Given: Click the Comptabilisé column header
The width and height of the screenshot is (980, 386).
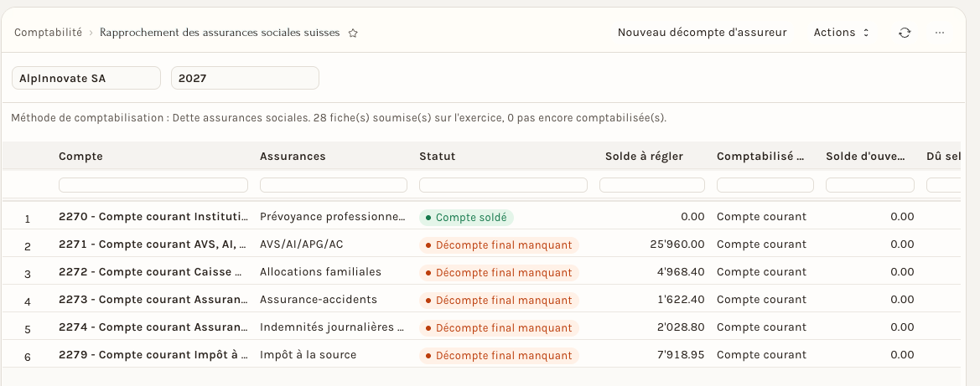Looking at the screenshot, I should (x=760, y=156).
